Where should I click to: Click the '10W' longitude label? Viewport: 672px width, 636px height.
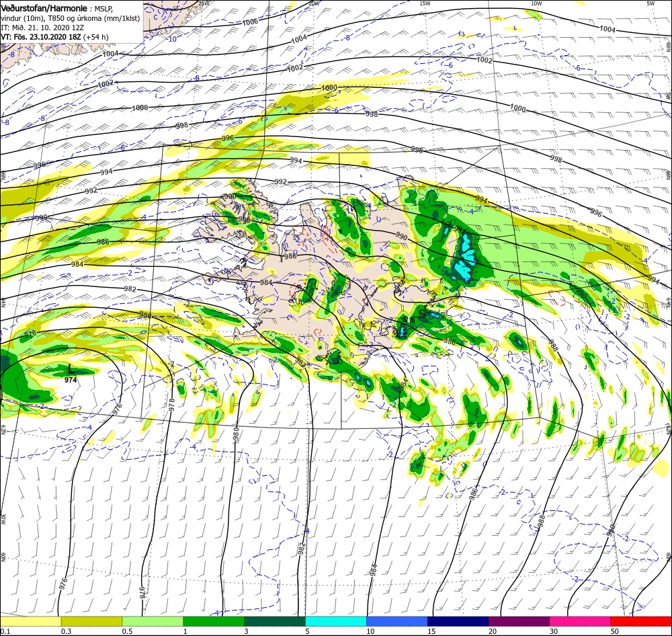pyautogui.click(x=536, y=3)
